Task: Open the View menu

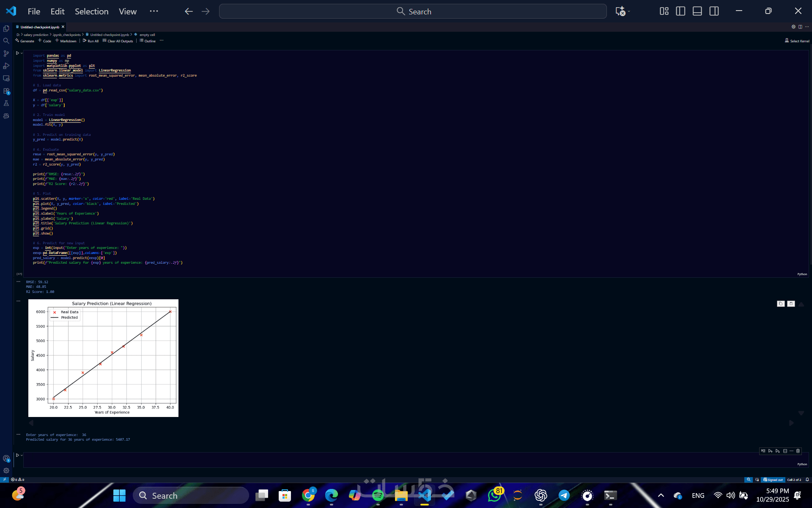Action: tap(128, 11)
